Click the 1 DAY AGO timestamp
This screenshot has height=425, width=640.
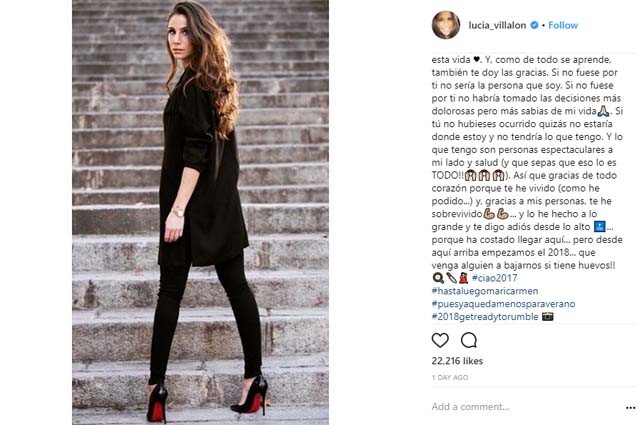(x=450, y=378)
